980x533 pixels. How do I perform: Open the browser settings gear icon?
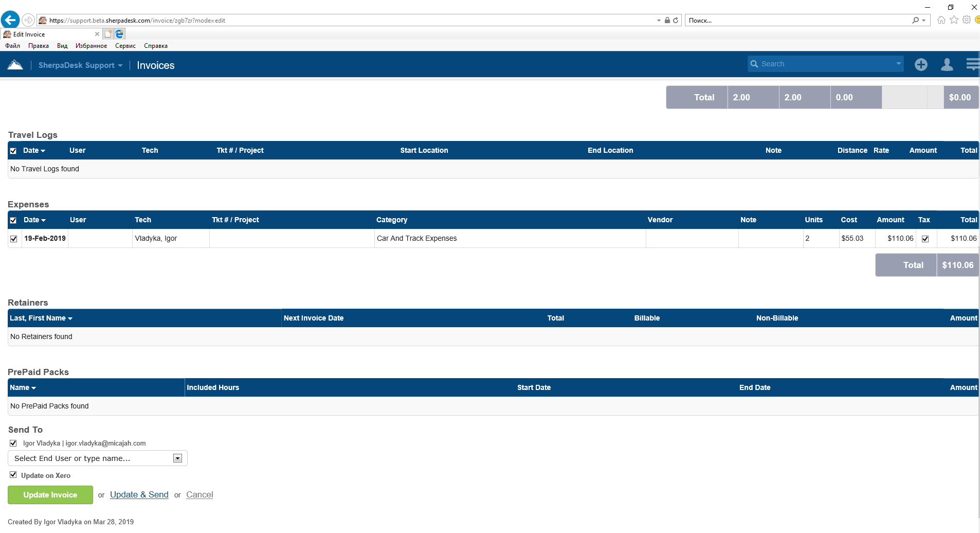[967, 20]
